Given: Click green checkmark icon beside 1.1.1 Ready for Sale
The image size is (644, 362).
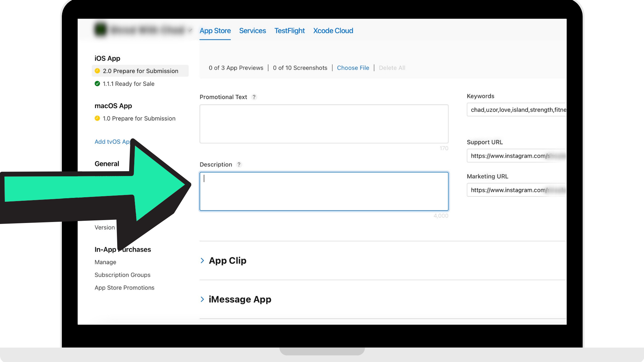Looking at the screenshot, I should [97, 84].
